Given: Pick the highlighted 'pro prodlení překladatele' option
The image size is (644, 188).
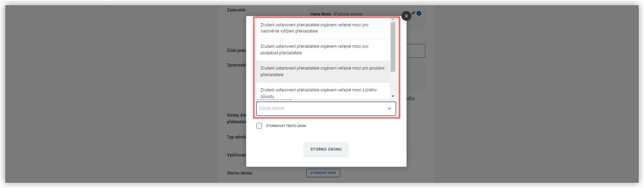Looking at the screenshot, I should pos(323,71).
